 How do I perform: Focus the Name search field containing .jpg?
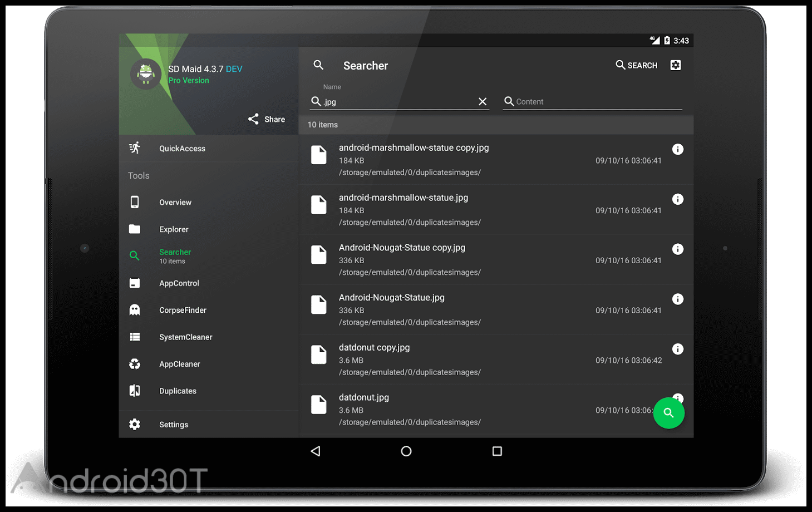point(400,101)
